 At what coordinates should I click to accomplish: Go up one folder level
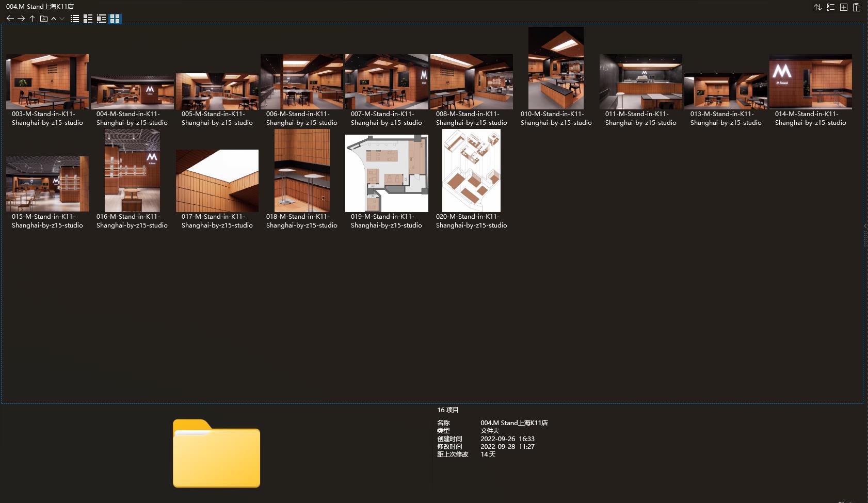point(32,19)
